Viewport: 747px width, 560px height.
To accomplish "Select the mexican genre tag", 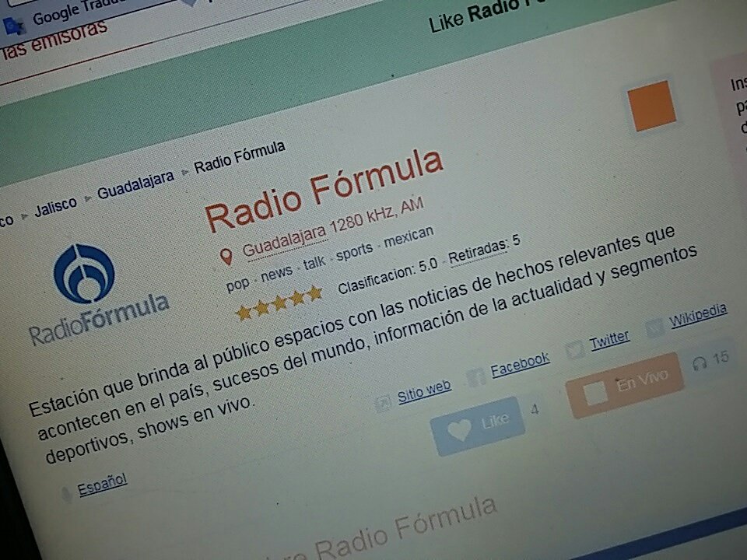I will pyautogui.click(x=409, y=236).
